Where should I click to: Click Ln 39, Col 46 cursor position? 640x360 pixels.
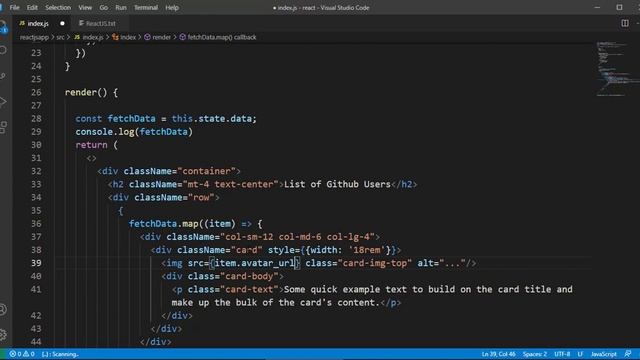pos(498,354)
